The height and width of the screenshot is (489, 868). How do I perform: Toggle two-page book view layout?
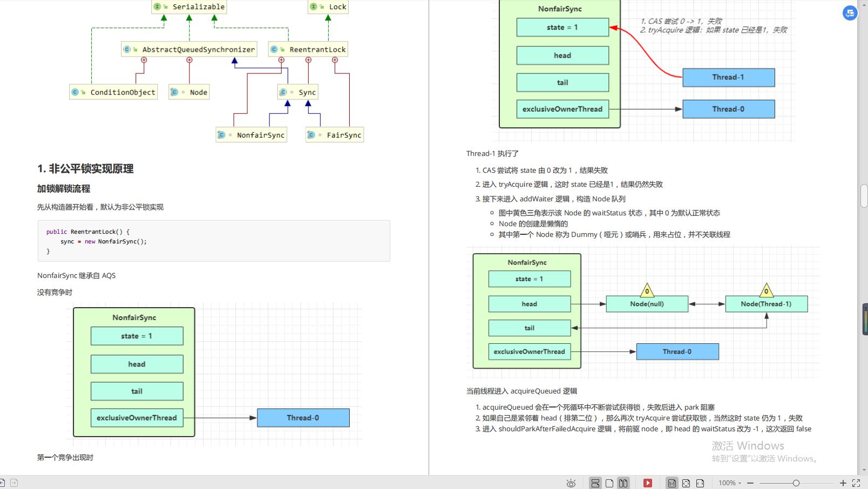[x=624, y=483]
